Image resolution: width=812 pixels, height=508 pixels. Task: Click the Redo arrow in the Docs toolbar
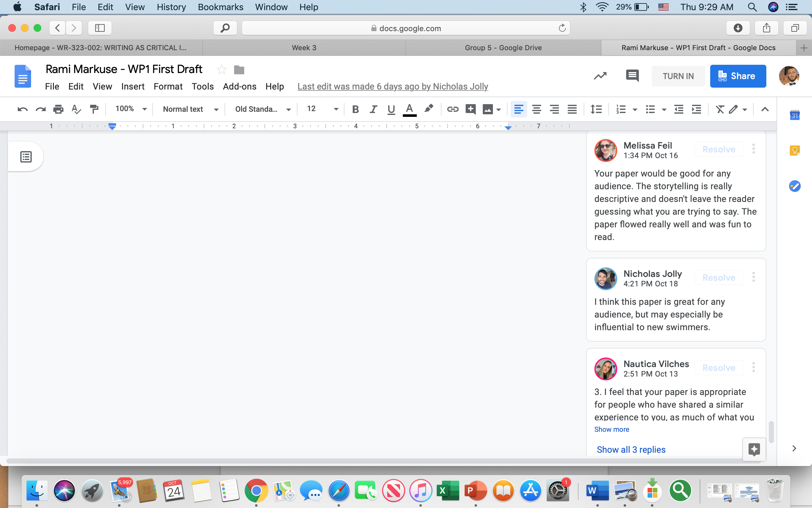point(41,109)
